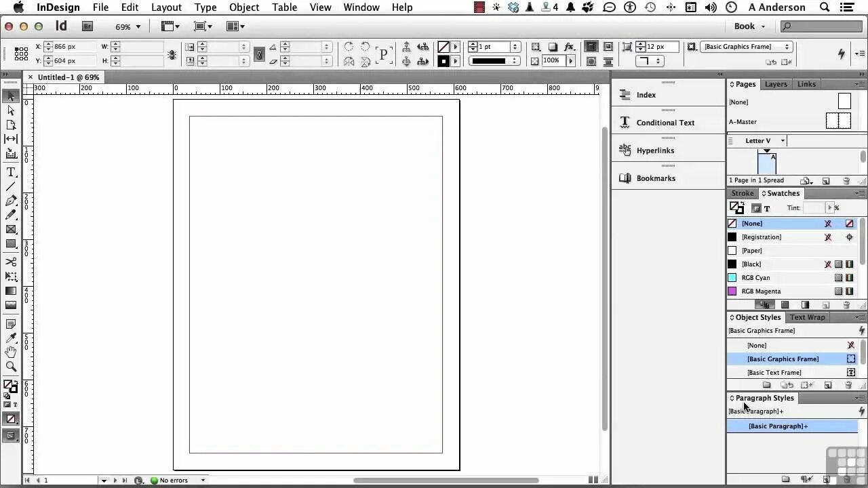Select the RGB Cyan swatch
Screen dimensions: 868x488
pos(793,278)
